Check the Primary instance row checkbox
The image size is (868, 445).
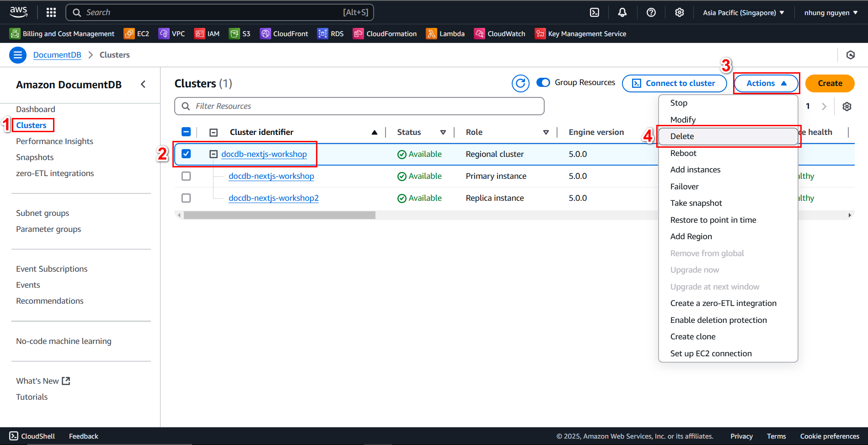click(186, 176)
